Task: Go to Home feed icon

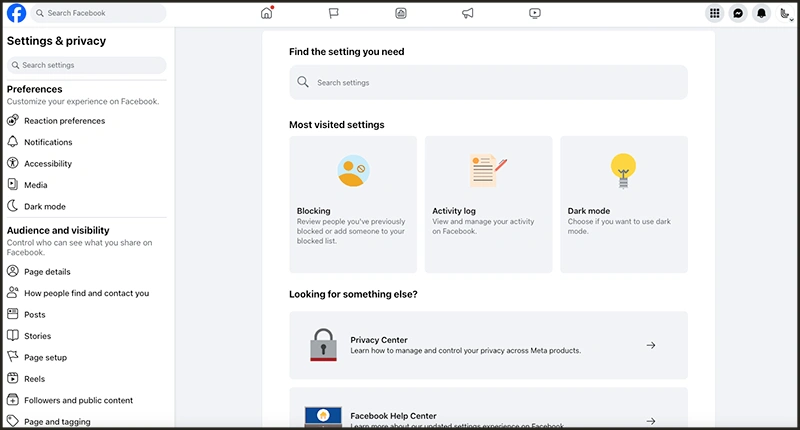Action: [266, 13]
